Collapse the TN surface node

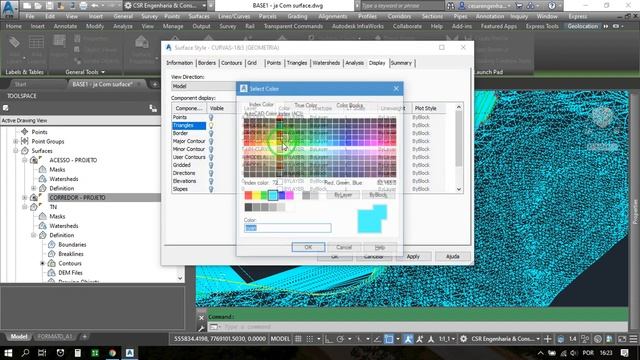(x=24, y=207)
